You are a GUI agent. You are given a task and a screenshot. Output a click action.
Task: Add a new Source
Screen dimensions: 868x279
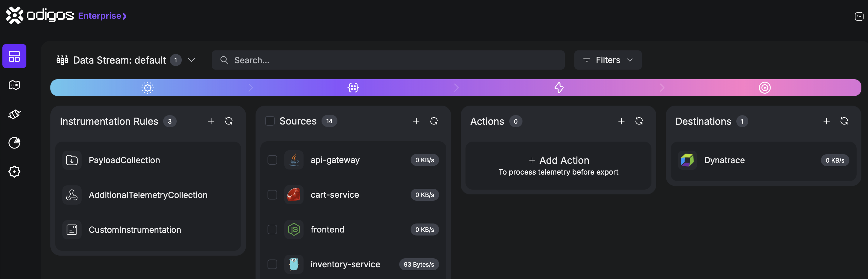coord(416,121)
